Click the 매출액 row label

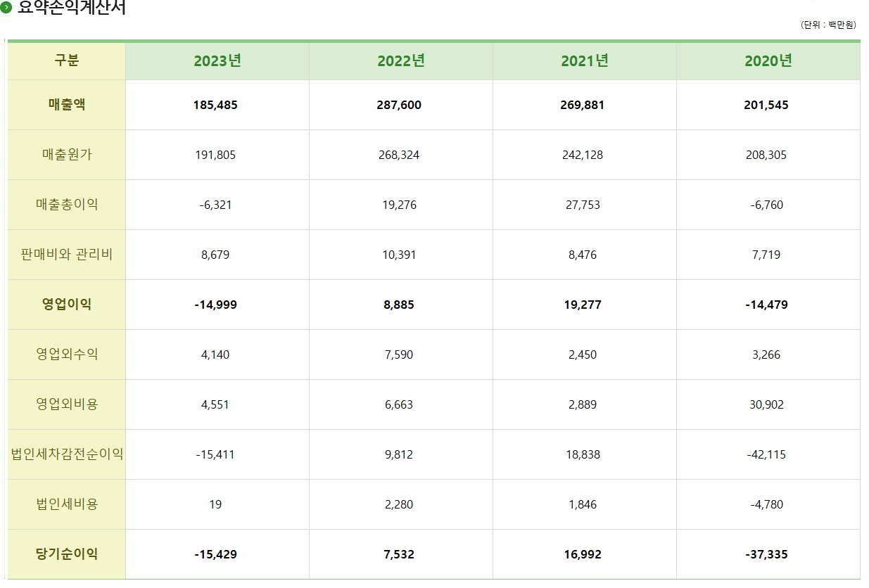pyautogui.click(x=67, y=105)
